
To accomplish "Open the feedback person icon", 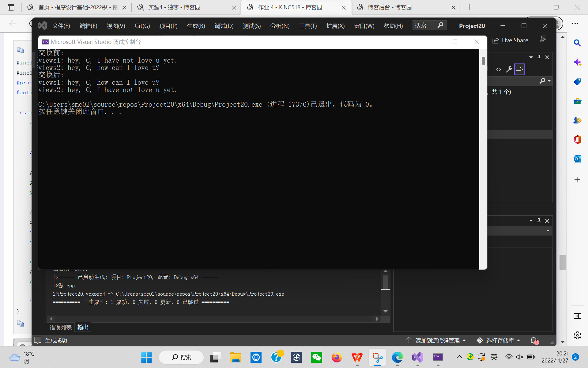I will click(x=543, y=39).
